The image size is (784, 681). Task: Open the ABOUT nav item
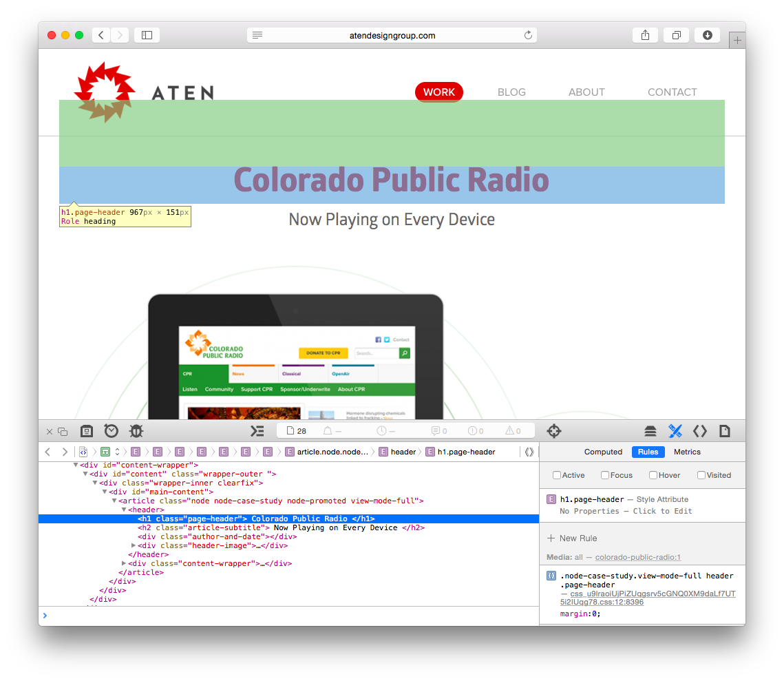586,92
